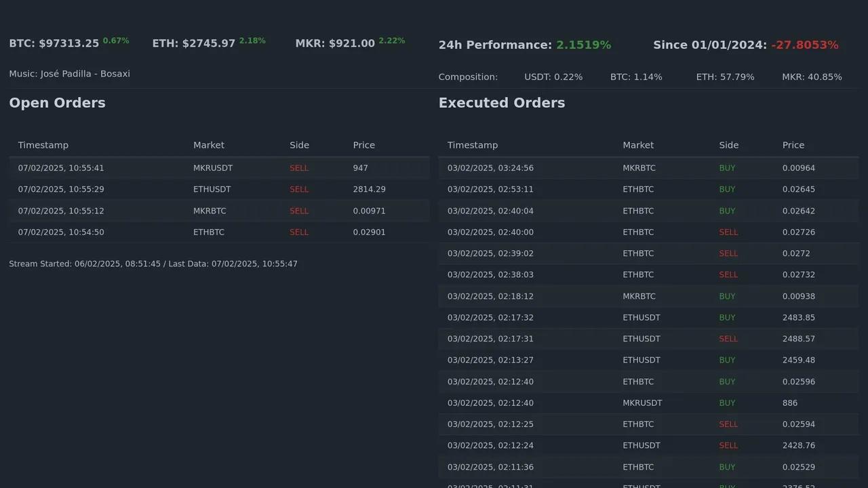868x488 pixels.
Task: Click the Price column header in Executed Orders
Action: point(793,145)
